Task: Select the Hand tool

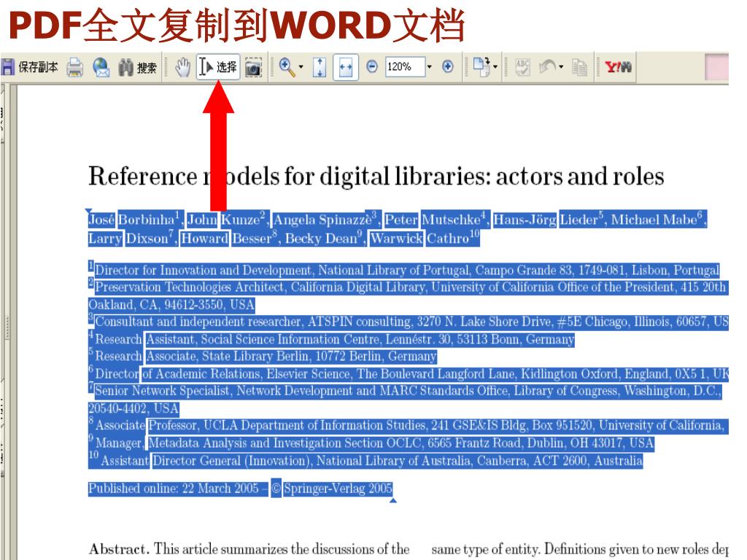Action: [x=182, y=67]
